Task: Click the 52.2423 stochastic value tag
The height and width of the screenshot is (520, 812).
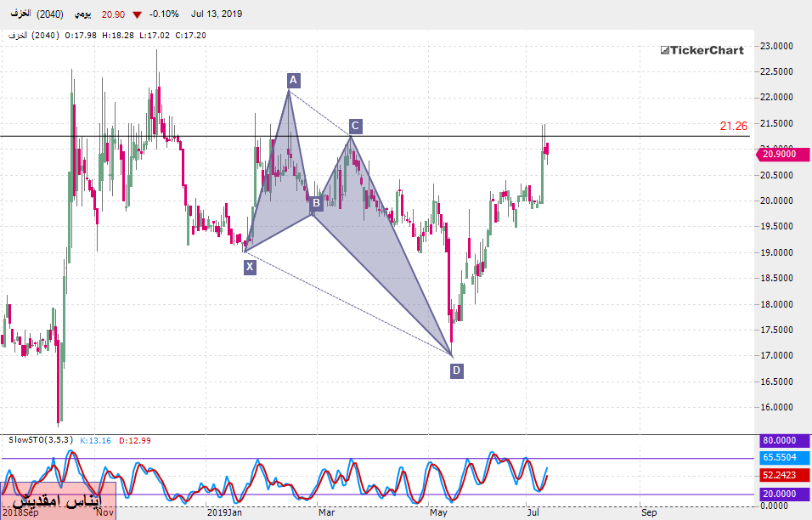Action: click(778, 475)
